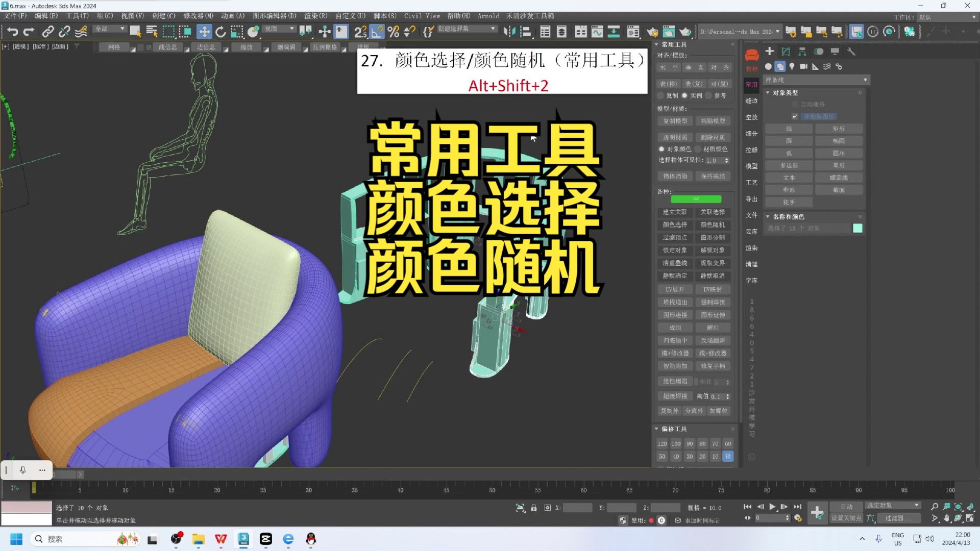Click the 螺旋线 creation button
980x551 pixels.
(839, 178)
